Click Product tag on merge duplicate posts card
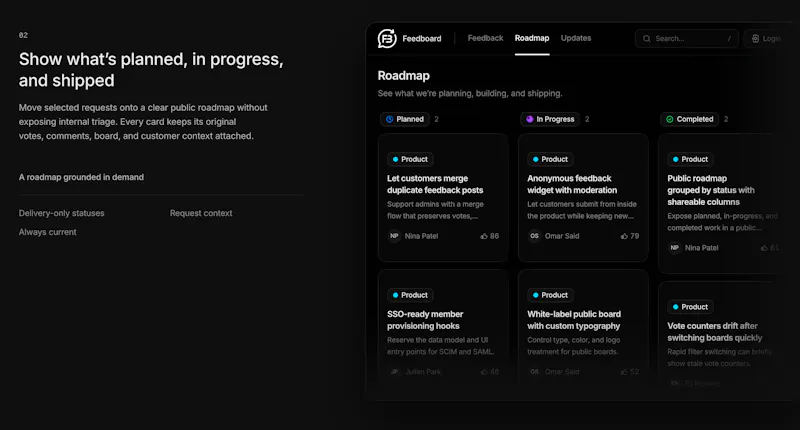The width and height of the screenshot is (800, 430). point(410,159)
